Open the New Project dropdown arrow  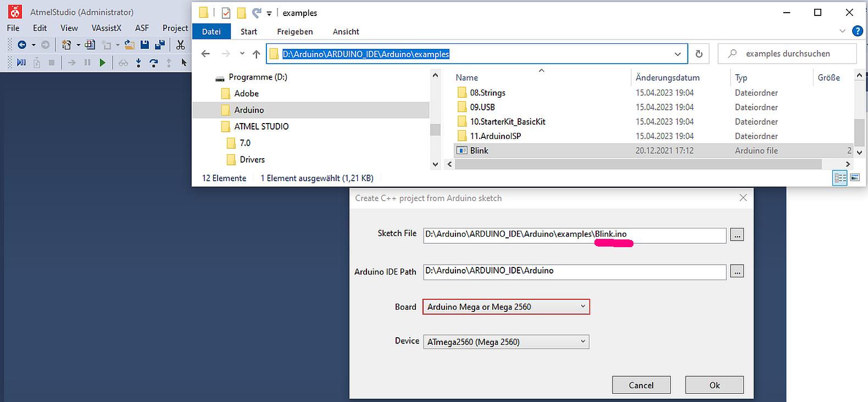(78, 45)
